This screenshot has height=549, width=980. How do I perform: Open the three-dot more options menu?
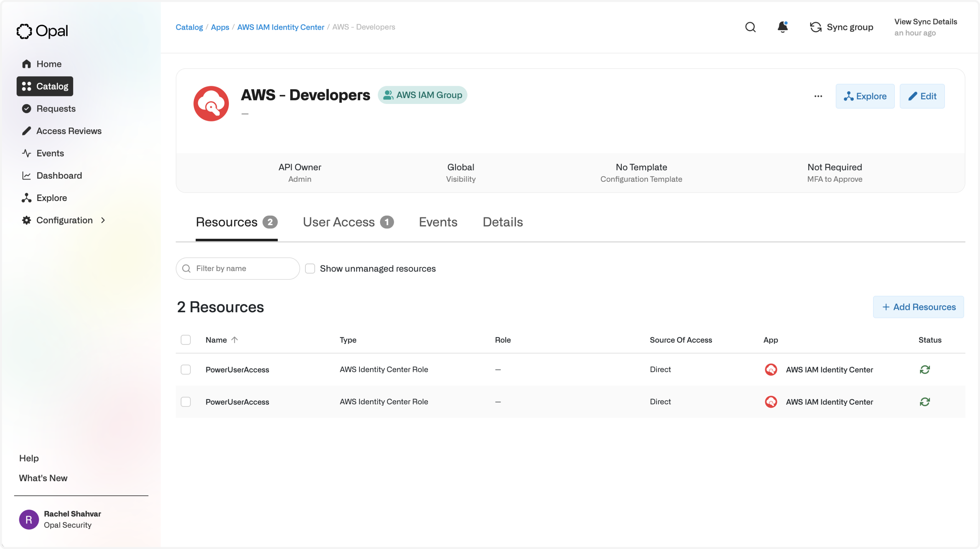click(x=818, y=96)
